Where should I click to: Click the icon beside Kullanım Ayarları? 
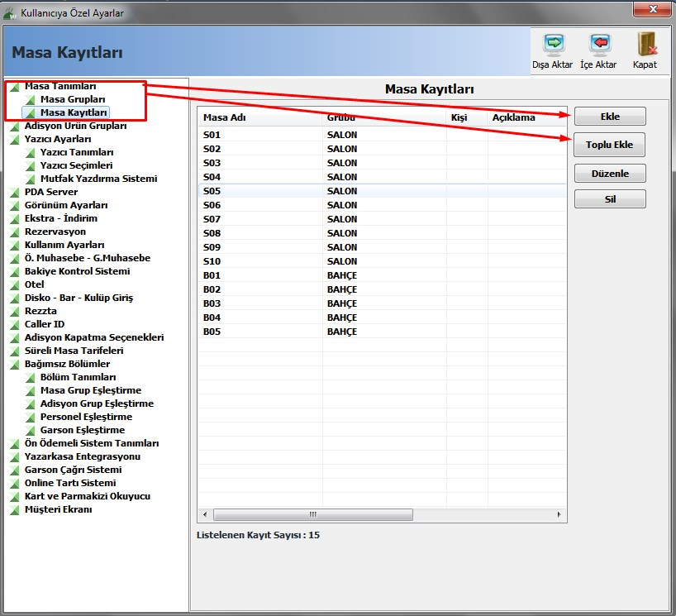coord(15,246)
